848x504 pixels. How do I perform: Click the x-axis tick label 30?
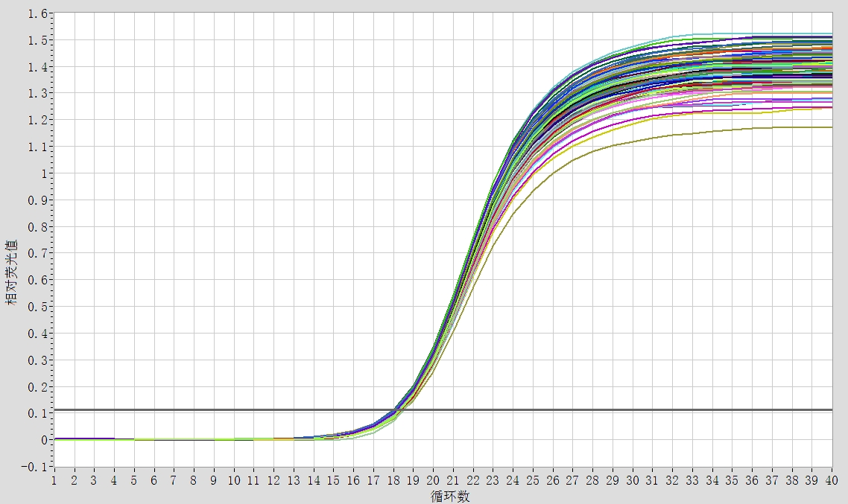pos(633,481)
